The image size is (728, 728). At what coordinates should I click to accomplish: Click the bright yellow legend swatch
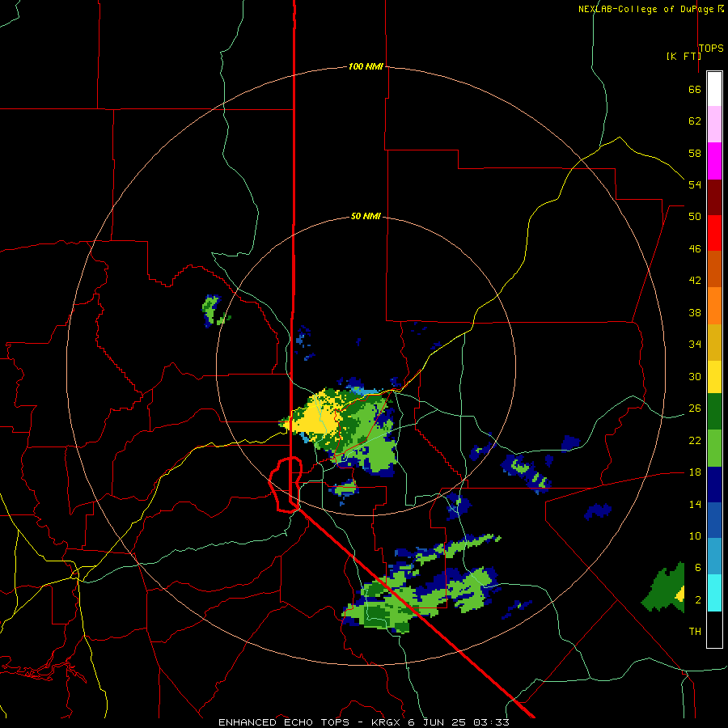pos(714,377)
